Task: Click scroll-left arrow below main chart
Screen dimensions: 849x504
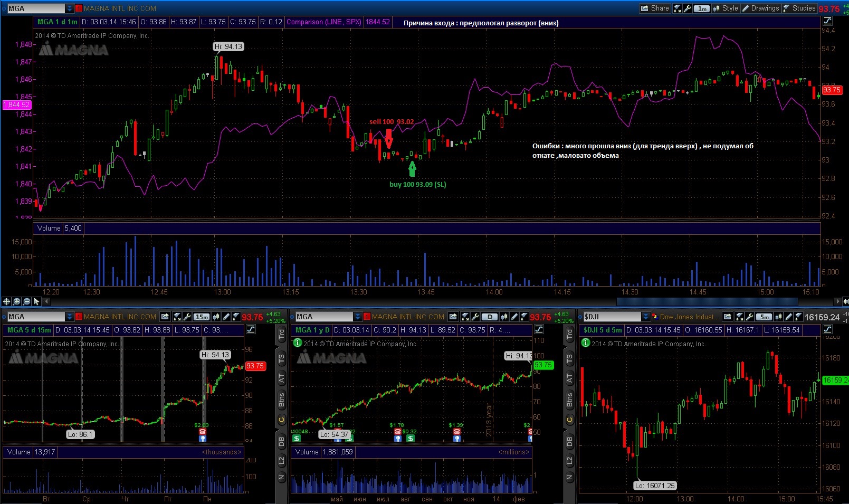Action: point(46,301)
